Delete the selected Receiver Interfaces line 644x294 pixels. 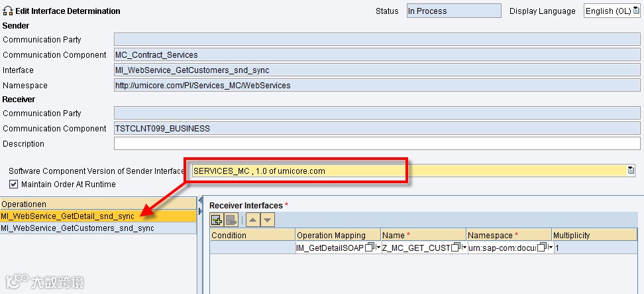pyautogui.click(x=231, y=220)
